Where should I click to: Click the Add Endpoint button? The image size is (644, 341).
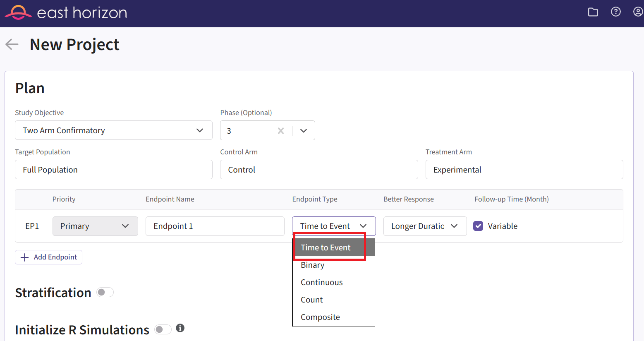coord(49,257)
